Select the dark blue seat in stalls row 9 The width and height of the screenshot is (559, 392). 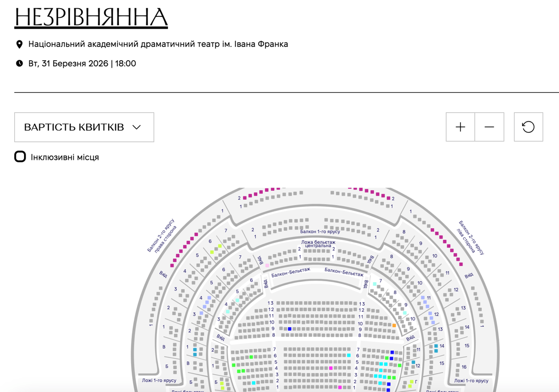click(x=289, y=329)
